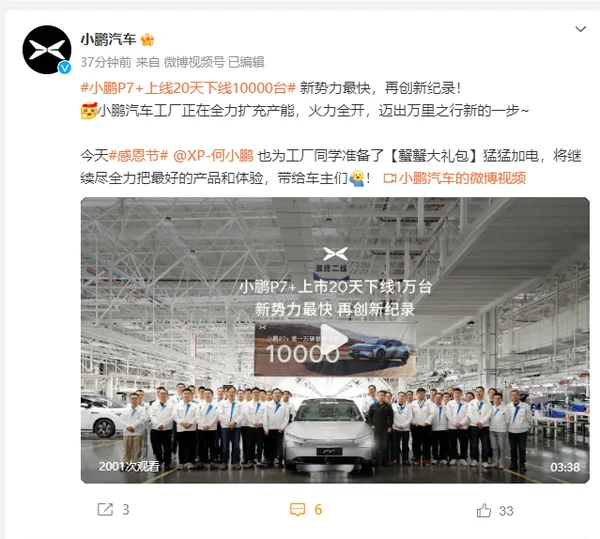Expand the post options chevron
The width and height of the screenshot is (600, 539).
coord(580,29)
